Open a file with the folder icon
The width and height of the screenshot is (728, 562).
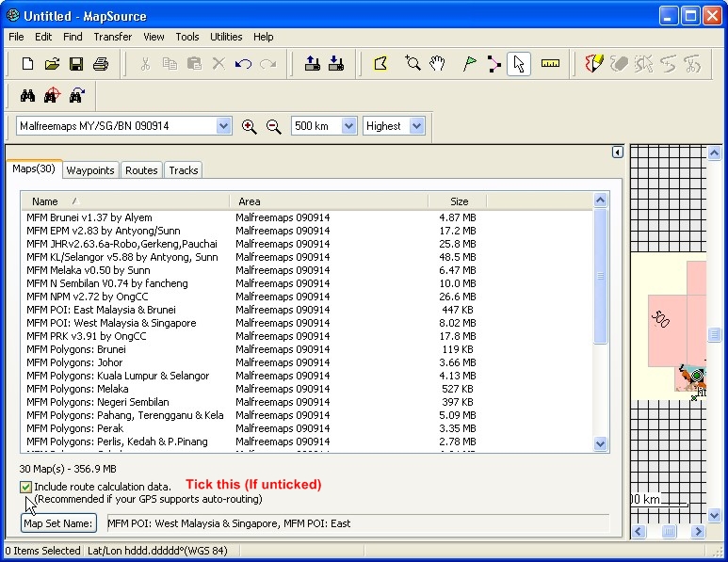coord(52,64)
